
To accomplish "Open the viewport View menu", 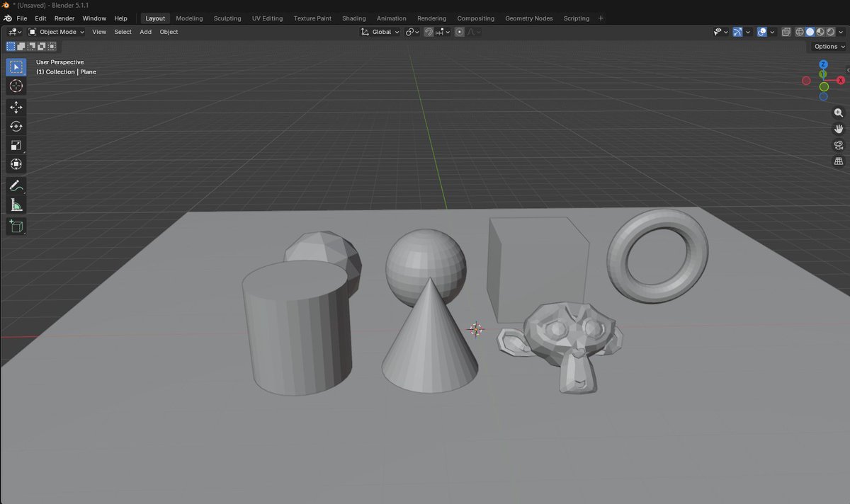I will pos(99,32).
